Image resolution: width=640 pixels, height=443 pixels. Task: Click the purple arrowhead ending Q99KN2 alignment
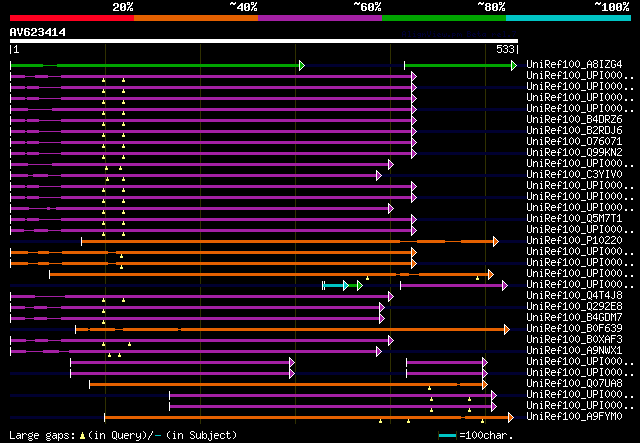click(414, 154)
